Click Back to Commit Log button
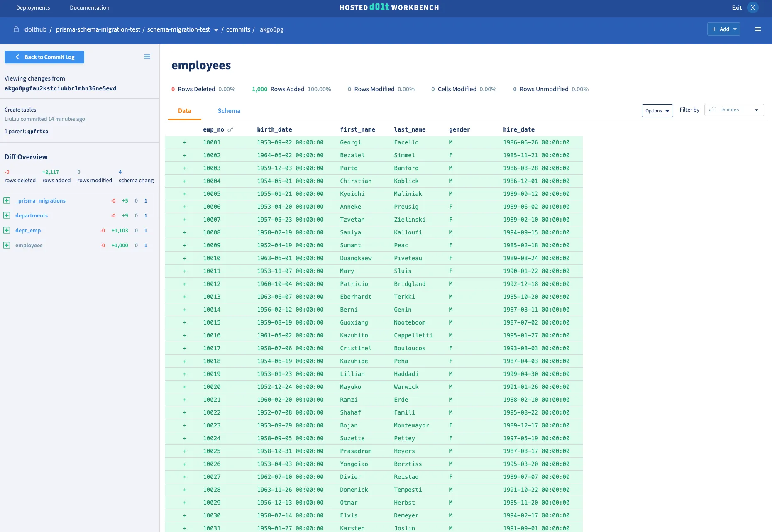This screenshot has width=772, height=532. [44, 57]
